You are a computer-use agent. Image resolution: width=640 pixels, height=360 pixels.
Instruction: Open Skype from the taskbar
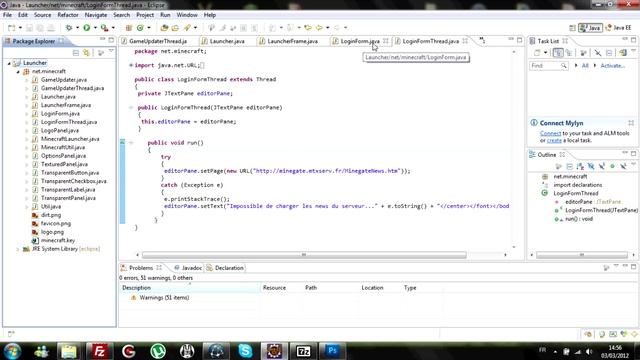coord(245,351)
